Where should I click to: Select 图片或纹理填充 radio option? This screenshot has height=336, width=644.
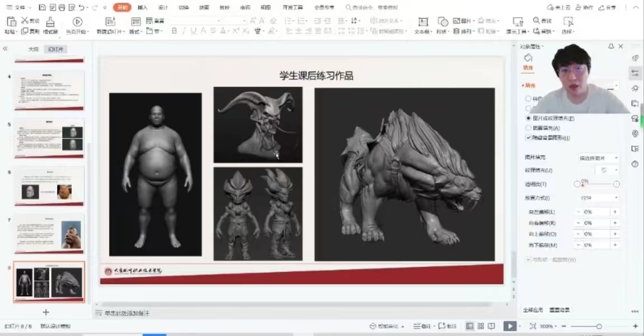(528, 119)
